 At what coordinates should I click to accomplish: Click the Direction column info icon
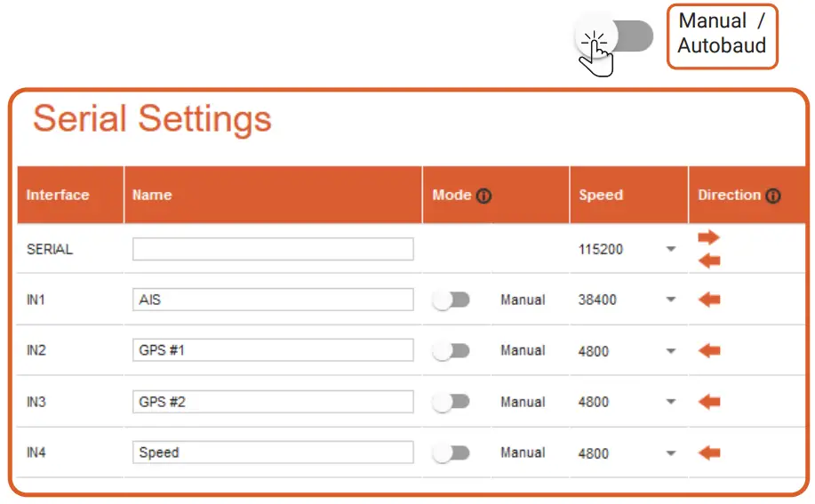click(772, 196)
